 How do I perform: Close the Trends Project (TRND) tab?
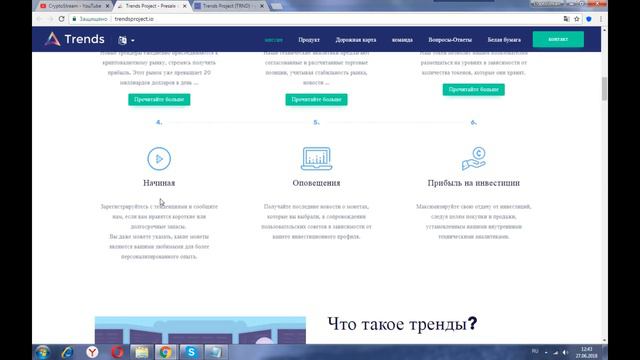(262, 6)
